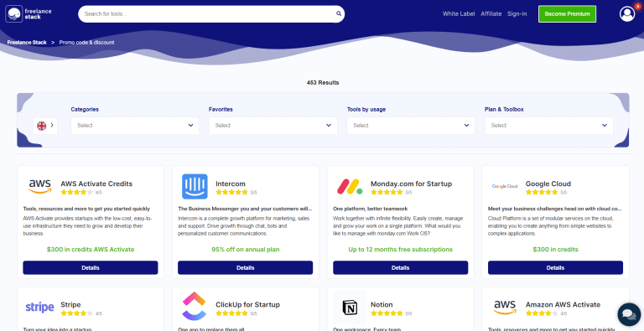The height and width of the screenshot is (331, 644).
Task: Click the Intercom star rating
Action: (x=231, y=192)
